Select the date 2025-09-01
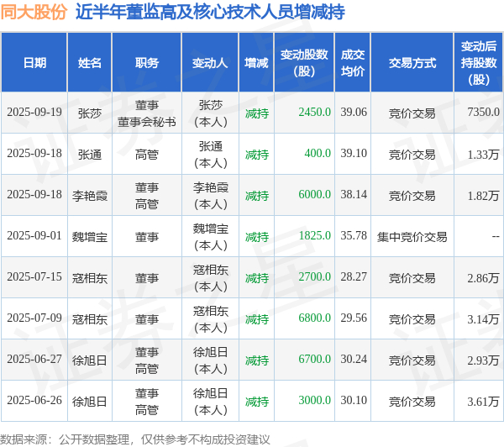Viewport: 504px width, 447px height. pos(34,236)
